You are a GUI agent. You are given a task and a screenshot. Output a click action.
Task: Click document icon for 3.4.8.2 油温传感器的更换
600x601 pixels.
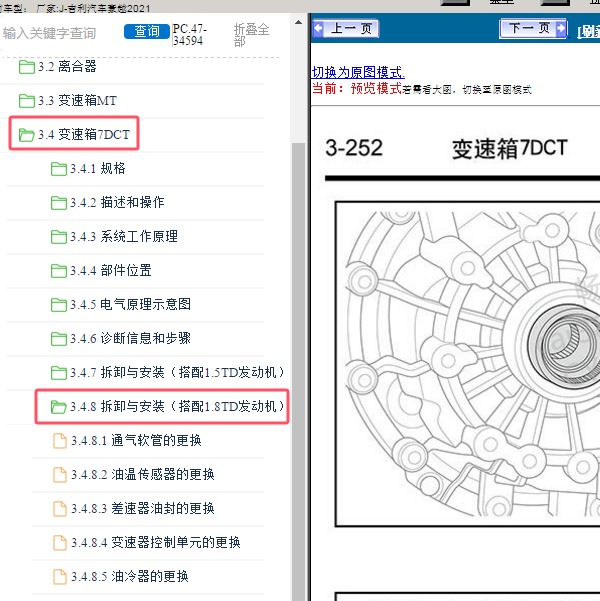(59, 475)
